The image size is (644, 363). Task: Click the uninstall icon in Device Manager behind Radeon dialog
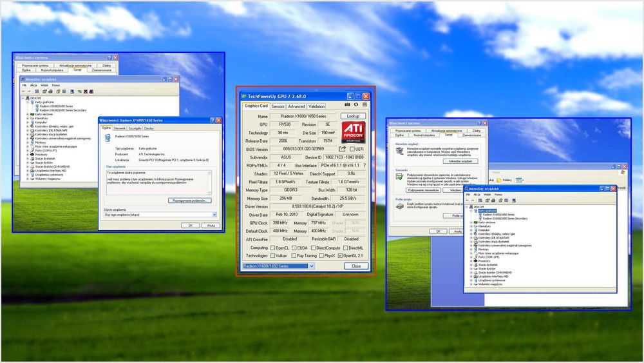coord(86,92)
